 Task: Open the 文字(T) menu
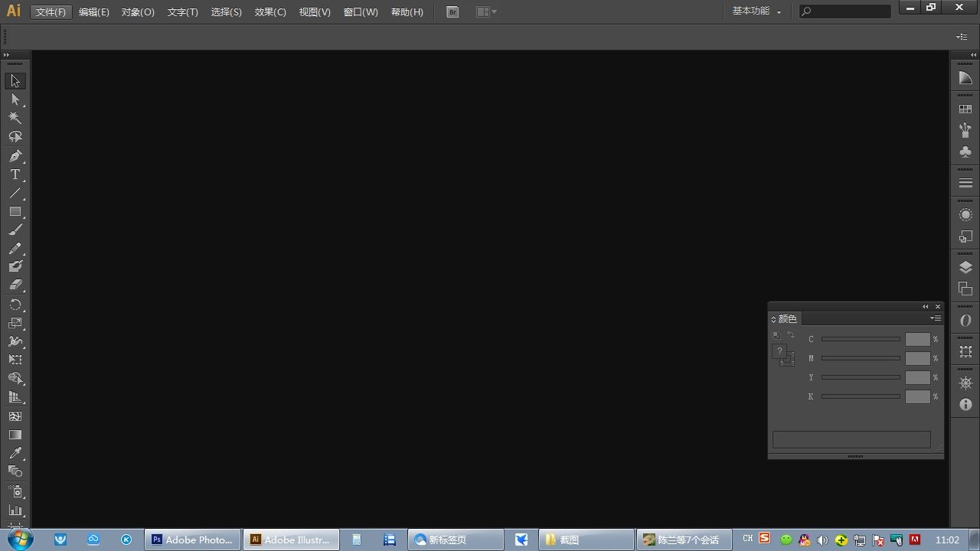(x=182, y=12)
